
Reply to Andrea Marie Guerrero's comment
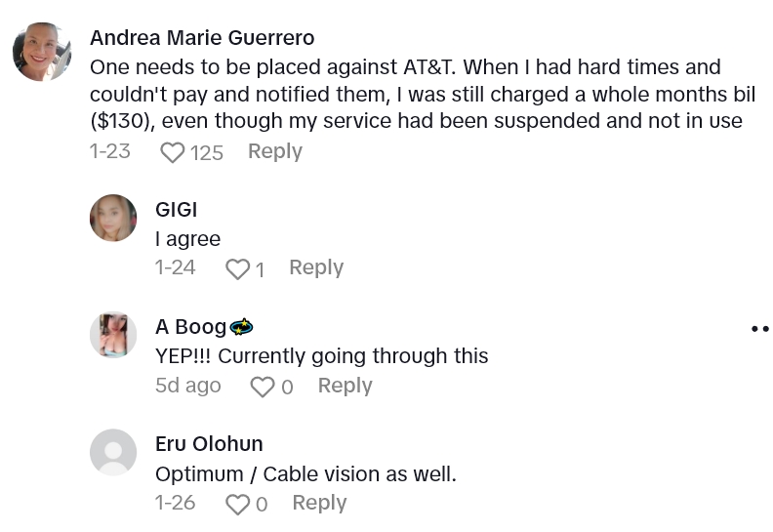[x=274, y=151]
